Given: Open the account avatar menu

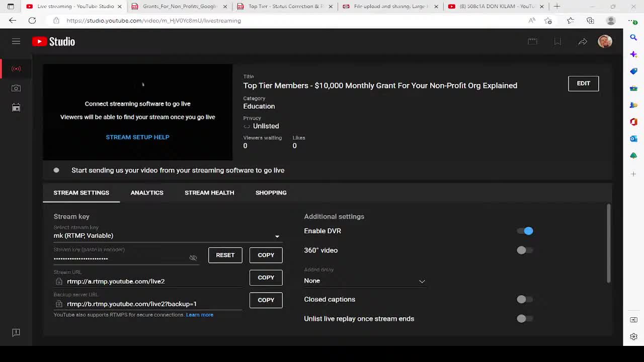Looking at the screenshot, I should click(605, 42).
